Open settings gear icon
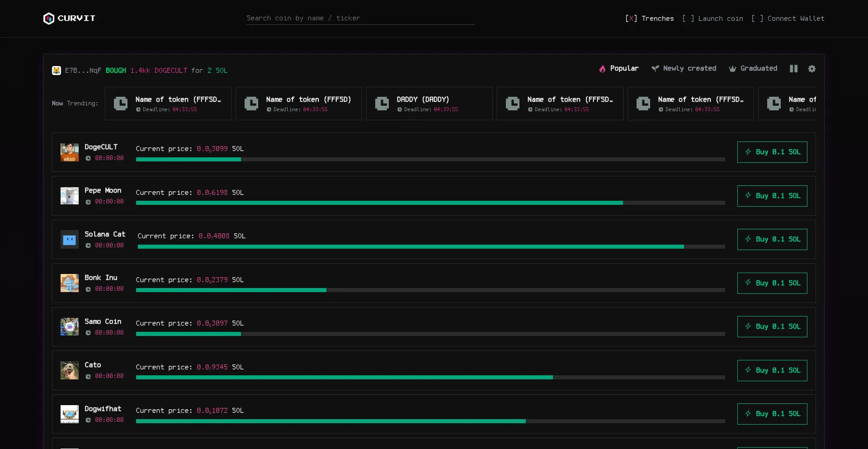 point(812,69)
